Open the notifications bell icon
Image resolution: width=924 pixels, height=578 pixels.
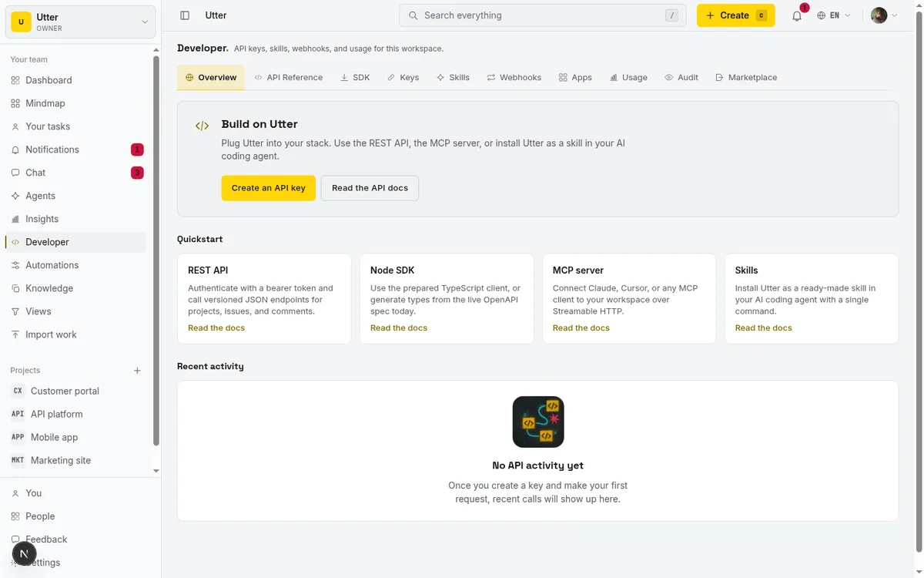pos(797,15)
